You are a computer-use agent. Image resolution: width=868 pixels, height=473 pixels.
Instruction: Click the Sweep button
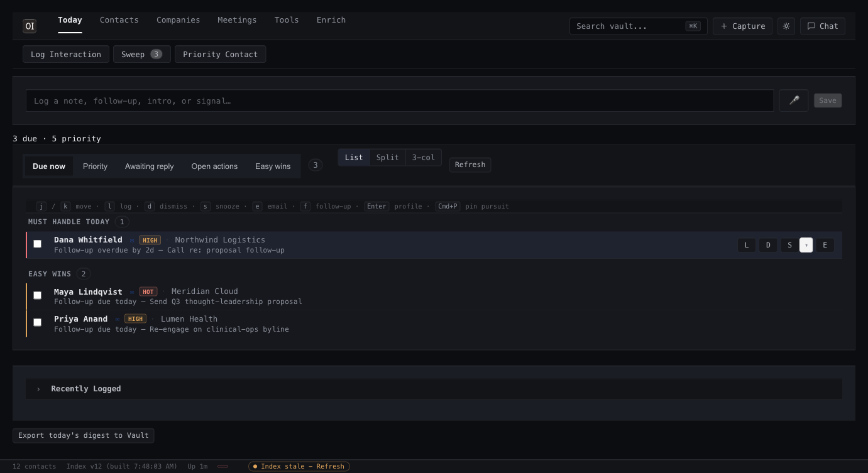click(141, 54)
